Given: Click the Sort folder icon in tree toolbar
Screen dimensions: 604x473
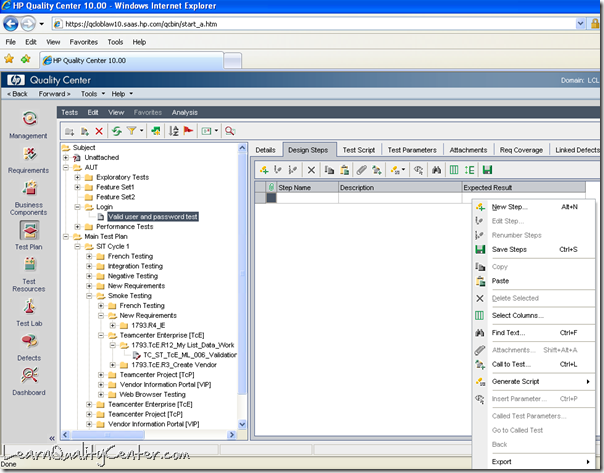Looking at the screenshot, I should [174, 131].
